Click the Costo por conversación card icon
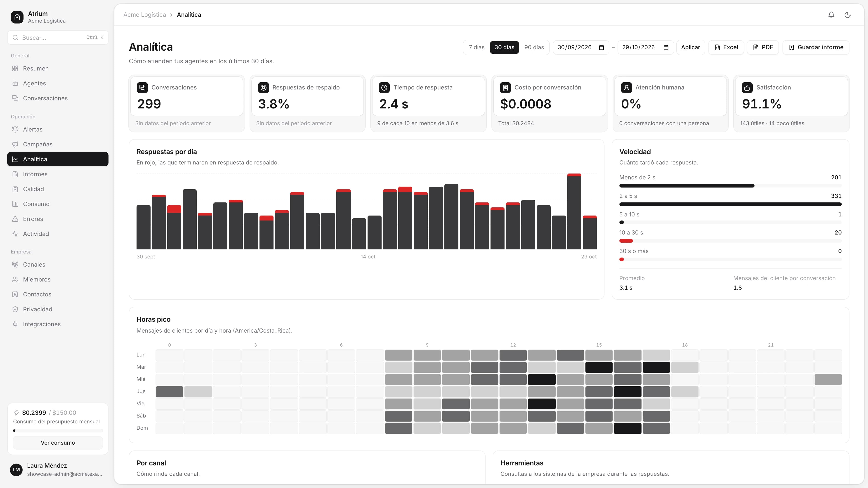This screenshot has height=488, width=868. pyautogui.click(x=505, y=88)
